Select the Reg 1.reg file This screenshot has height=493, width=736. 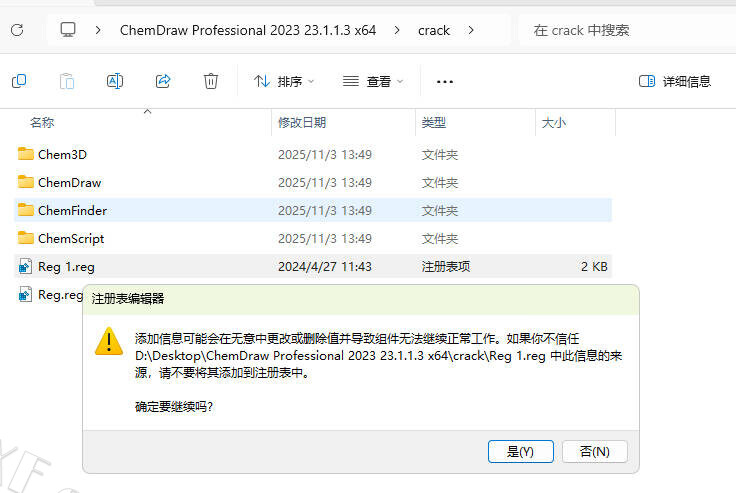click(x=65, y=267)
